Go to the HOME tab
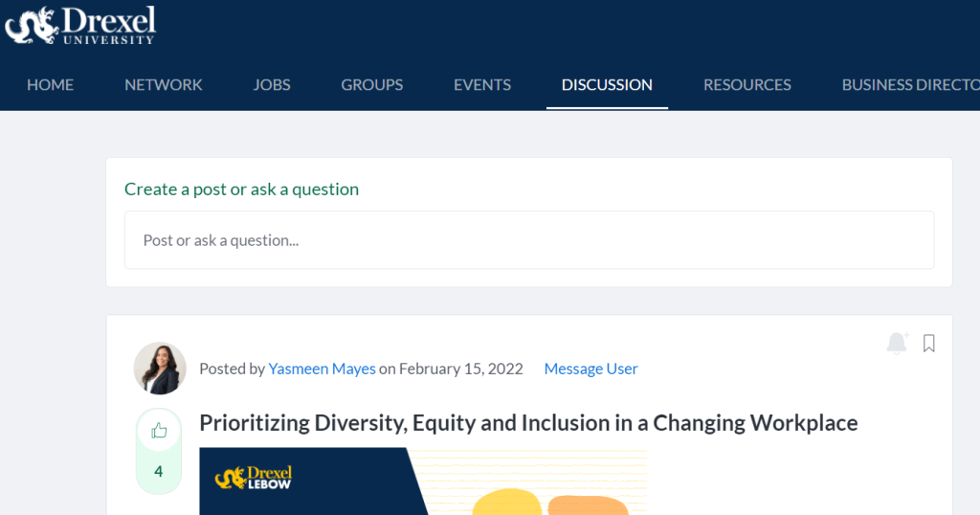 (x=50, y=84)
